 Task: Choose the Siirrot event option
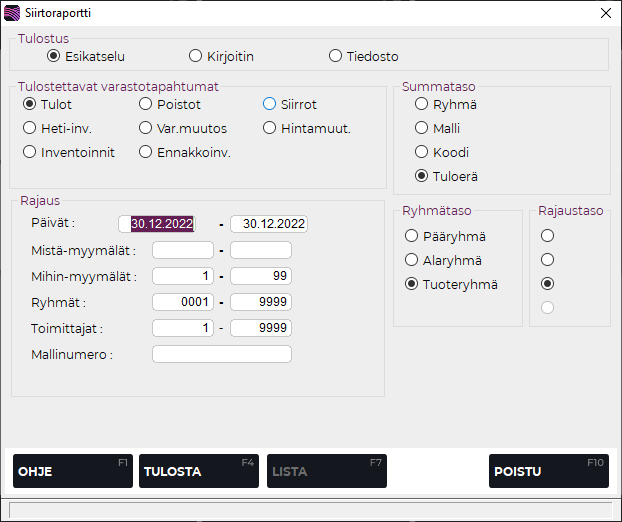click(x=270, y=104)
